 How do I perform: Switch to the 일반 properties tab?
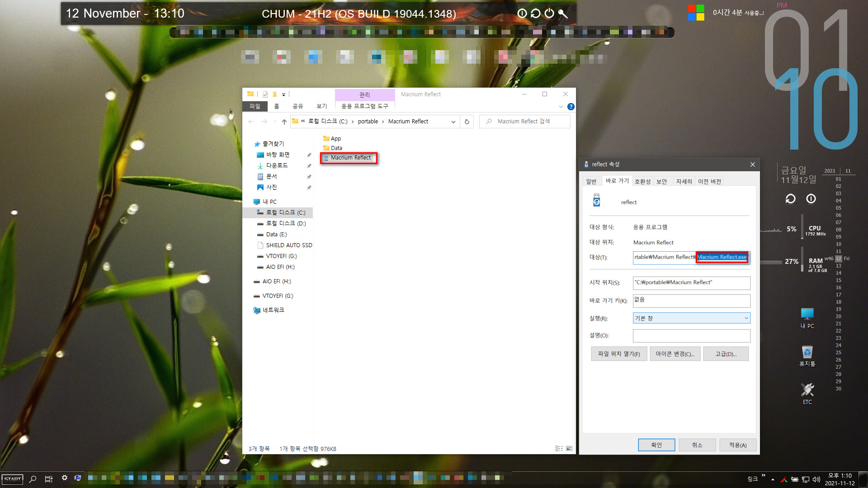pyautogui.click(x=591, y=182)
